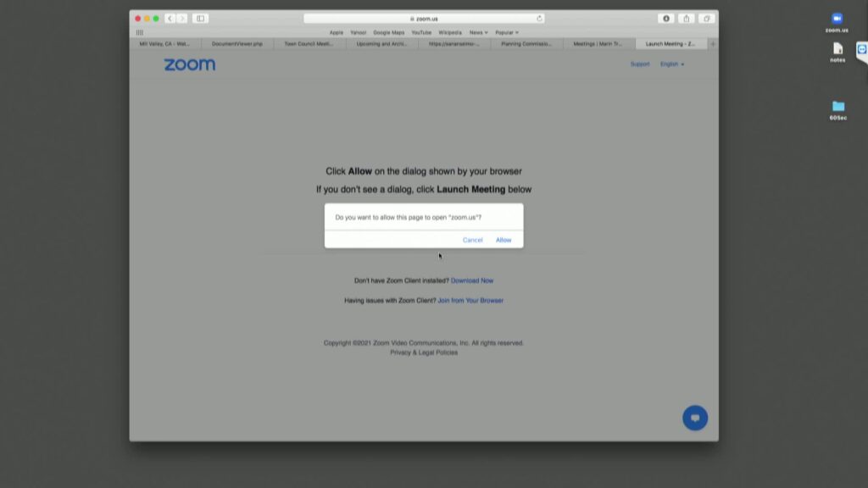Click the Support link
The width and height of the screenshot is (868, 488).
[x=640, y=64]
